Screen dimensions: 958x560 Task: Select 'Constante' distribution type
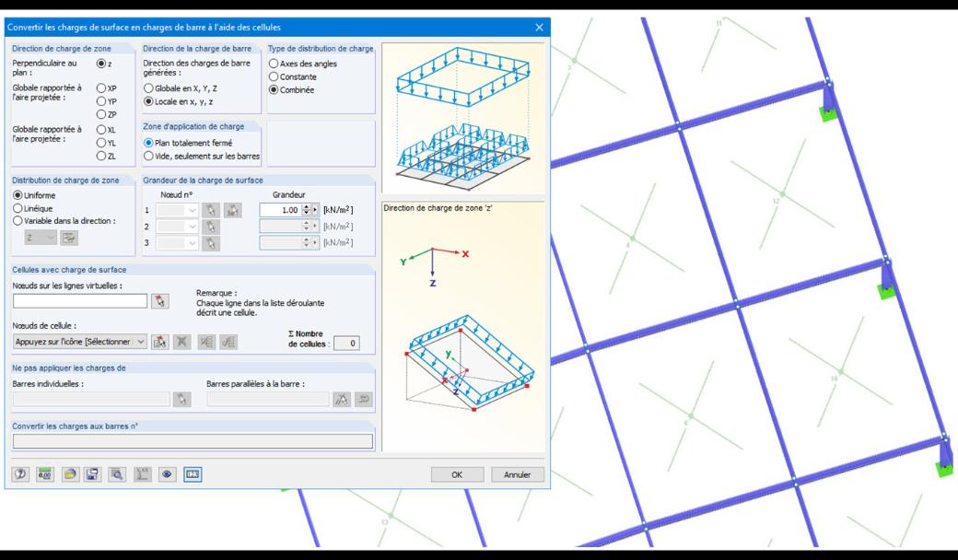(x=274, y=77)
